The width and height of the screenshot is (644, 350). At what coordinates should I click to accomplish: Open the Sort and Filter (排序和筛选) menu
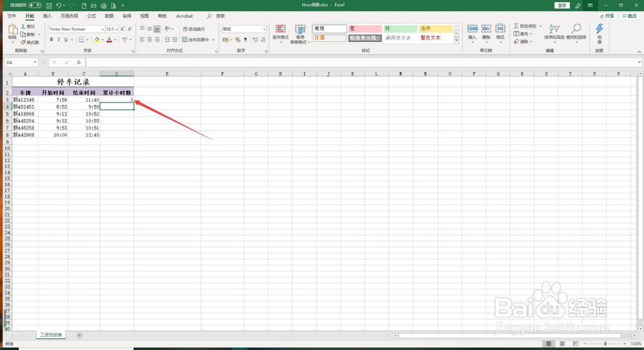point(554,34)
